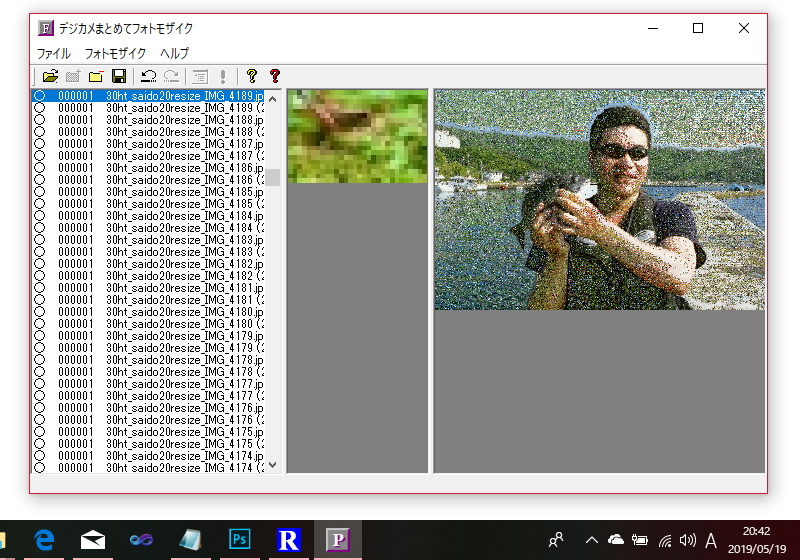The width and height of the screenshot is (800, 560).
Task: Click the red question mark icon
Action: coord(275,77)
